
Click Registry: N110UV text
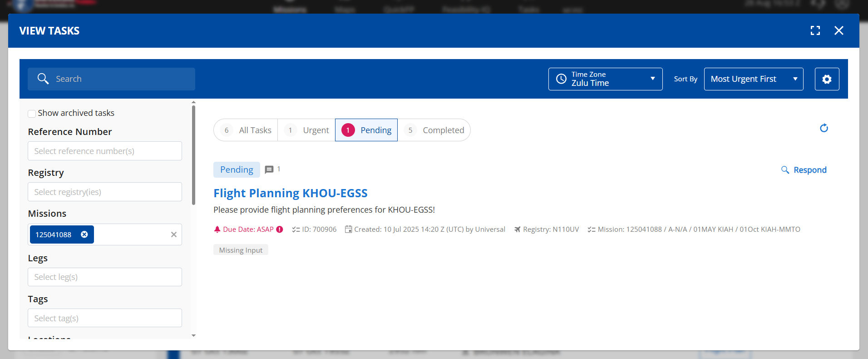click(x=551, y=229)
